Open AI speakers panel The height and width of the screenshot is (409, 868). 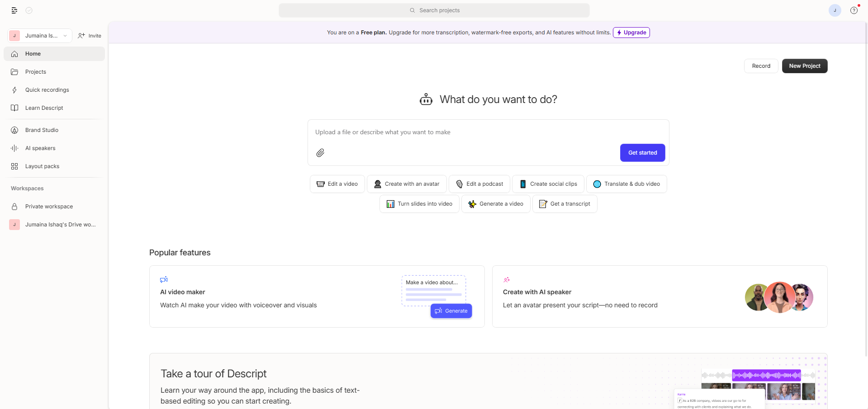click(x=40, y=148)
